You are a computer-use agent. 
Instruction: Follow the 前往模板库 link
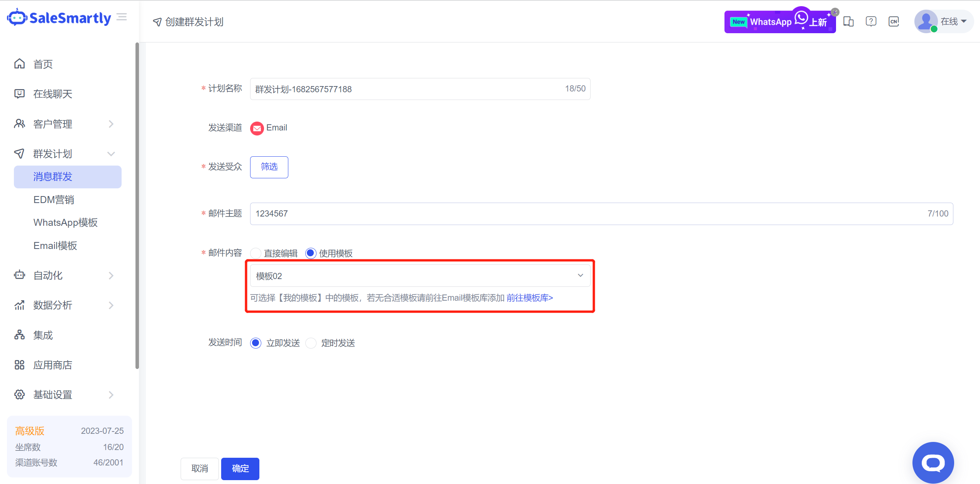click(x=530, y=298)
